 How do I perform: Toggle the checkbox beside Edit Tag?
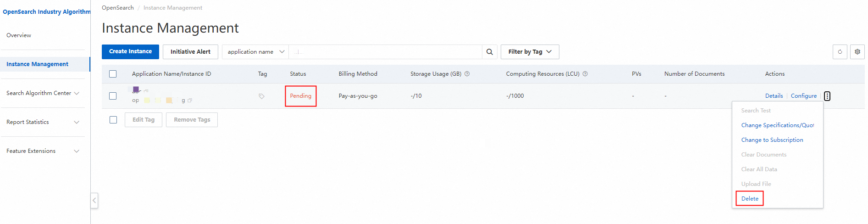point(113,120)
